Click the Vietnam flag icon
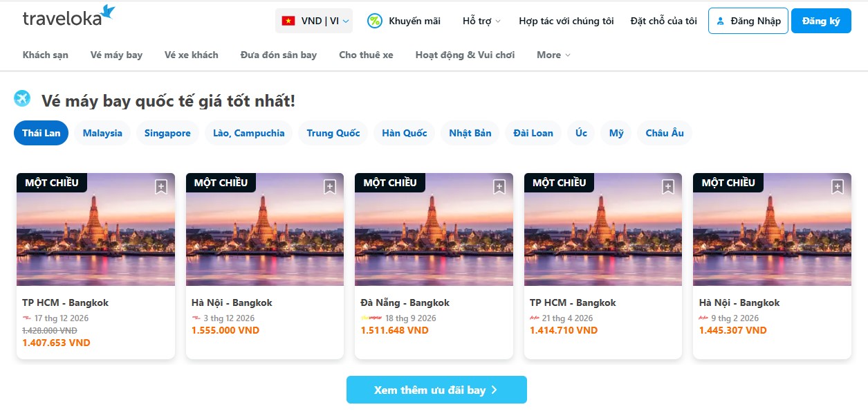868x416 pixels. (288, 21)
